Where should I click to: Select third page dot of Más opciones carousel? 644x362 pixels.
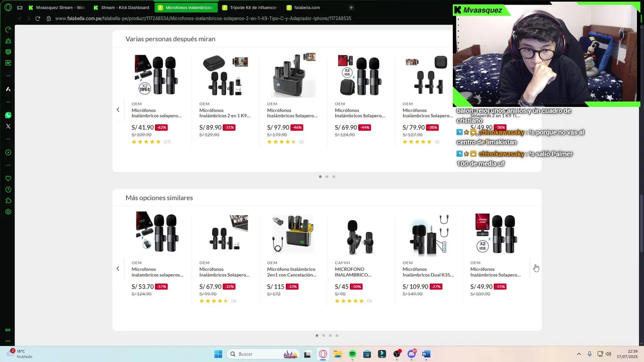pyautogui.click(x=330, y=335)
